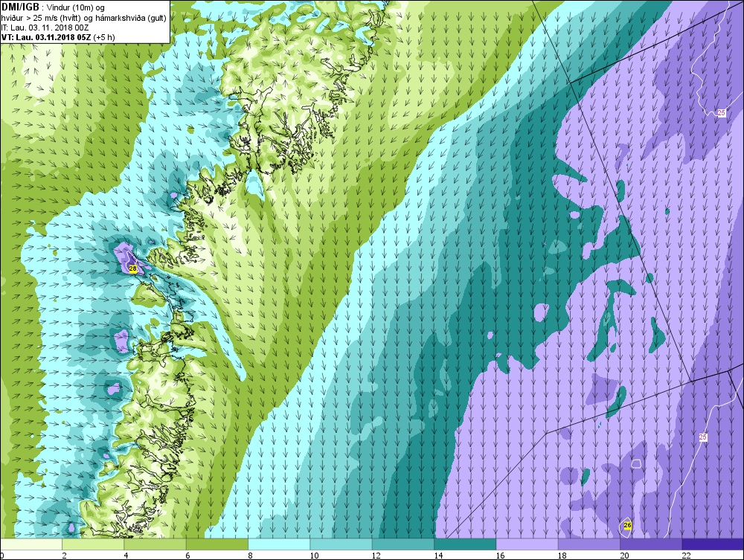
Task: Click the 0–2 m/s palest legend swatch
Action: (x=31, y=544)
